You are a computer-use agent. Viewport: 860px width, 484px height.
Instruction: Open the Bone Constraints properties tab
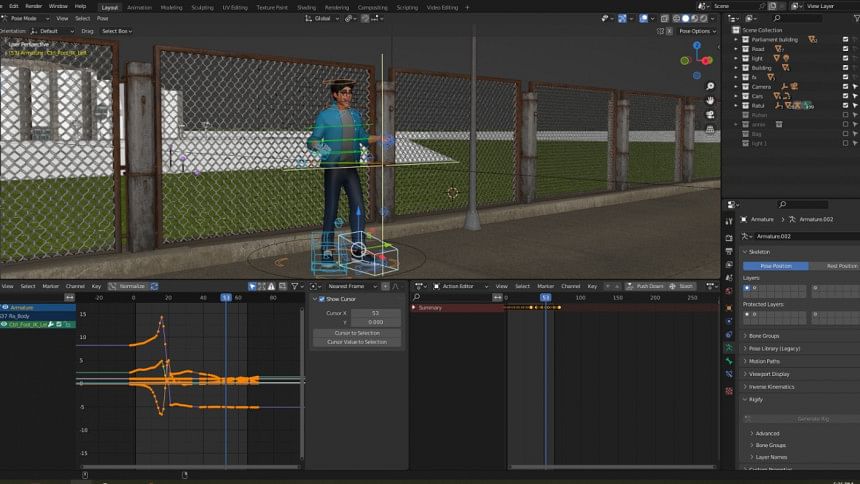click(x=729, y=372)
